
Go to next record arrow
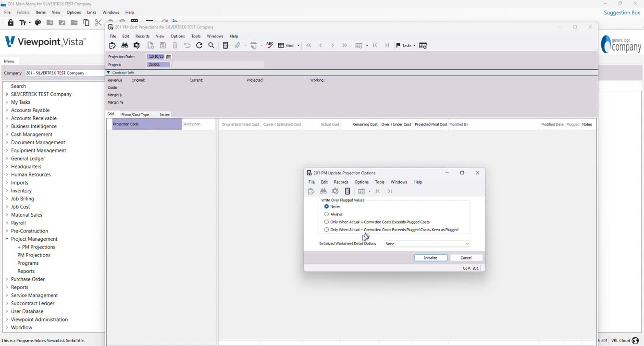pyautogui.click(x=333, y=46)
